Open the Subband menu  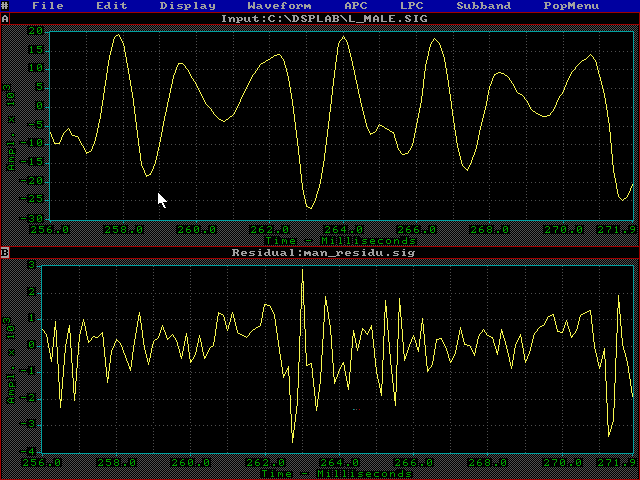click(x=484, y=6)
